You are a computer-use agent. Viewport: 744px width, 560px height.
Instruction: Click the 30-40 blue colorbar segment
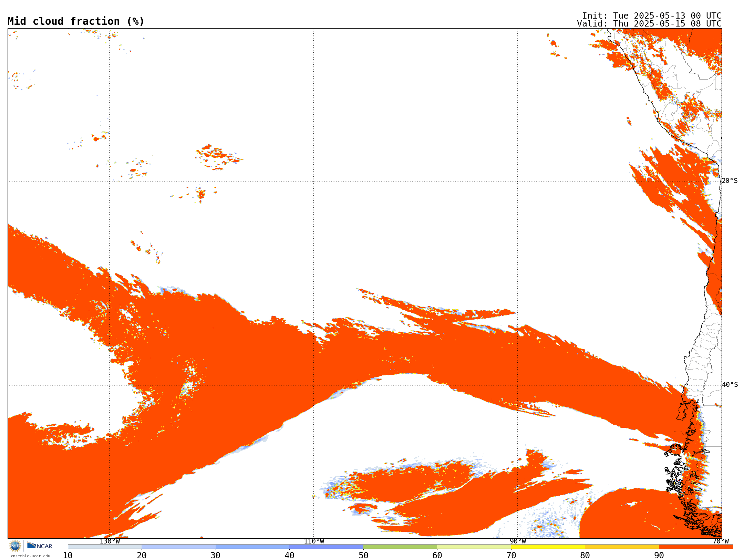click(x=252, y=547)
